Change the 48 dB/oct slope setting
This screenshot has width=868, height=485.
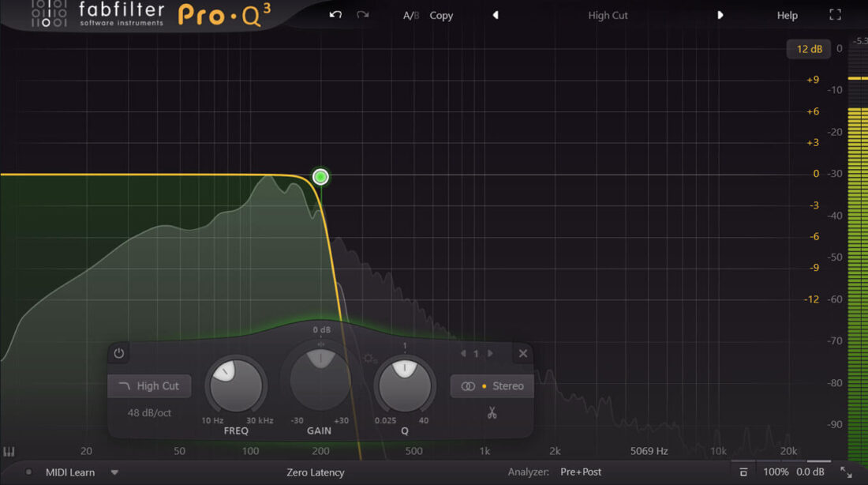[x=149, y=413]
